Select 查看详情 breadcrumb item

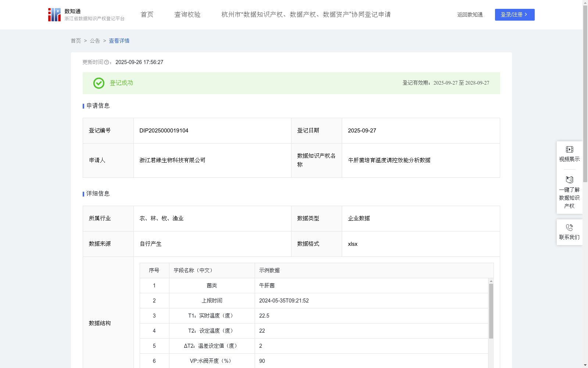click(x=119, y=41)
